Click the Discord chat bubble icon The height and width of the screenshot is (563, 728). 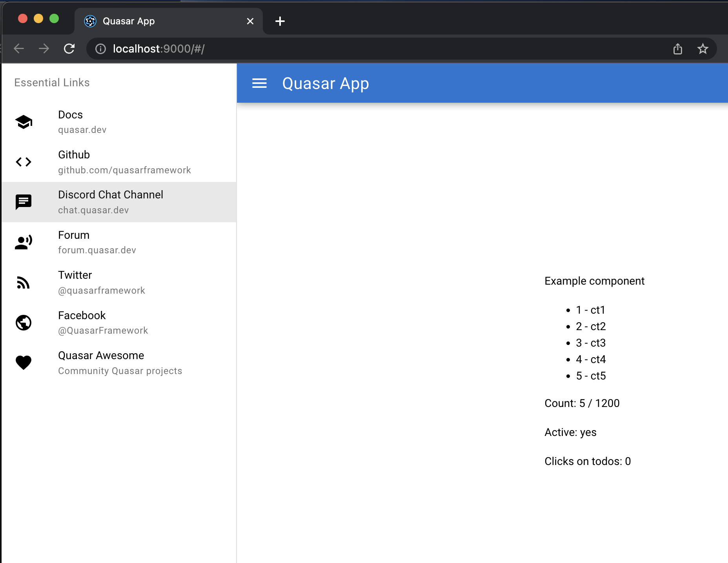coord(24,202)
